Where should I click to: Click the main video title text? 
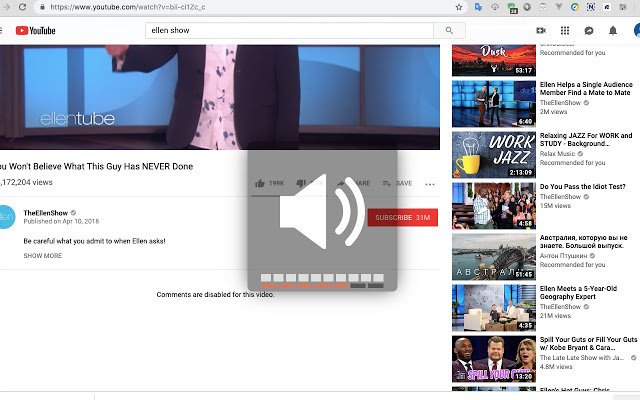(x=96, y=167)
